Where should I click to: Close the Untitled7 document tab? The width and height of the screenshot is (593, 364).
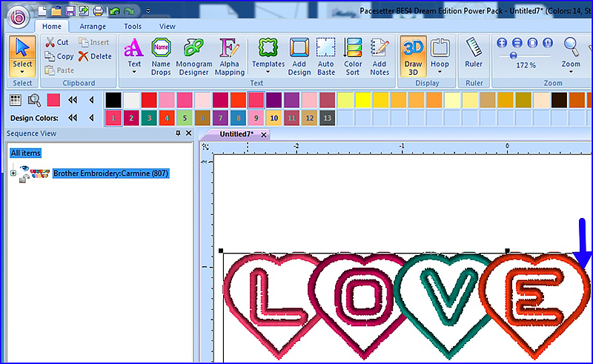263,135
